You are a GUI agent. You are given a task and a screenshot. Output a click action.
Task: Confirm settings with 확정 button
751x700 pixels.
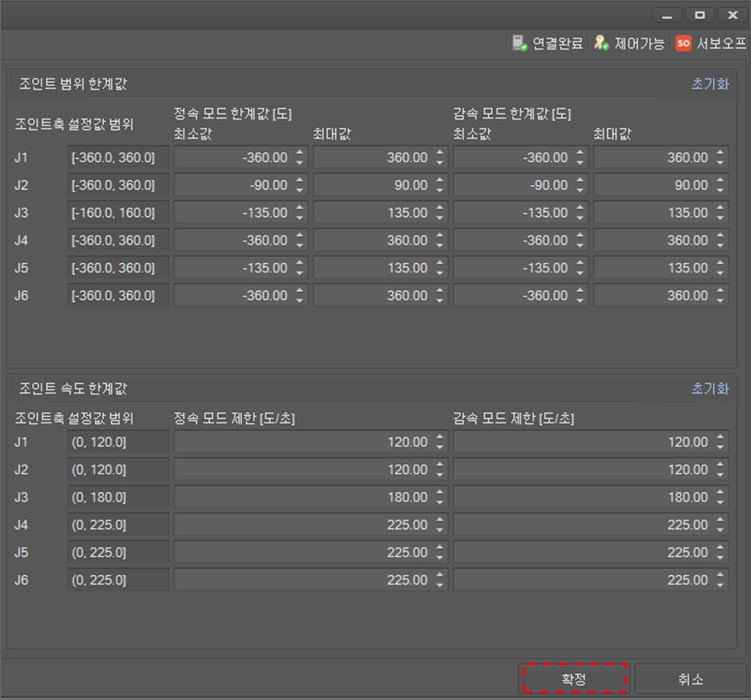click(x=574, y=679)
